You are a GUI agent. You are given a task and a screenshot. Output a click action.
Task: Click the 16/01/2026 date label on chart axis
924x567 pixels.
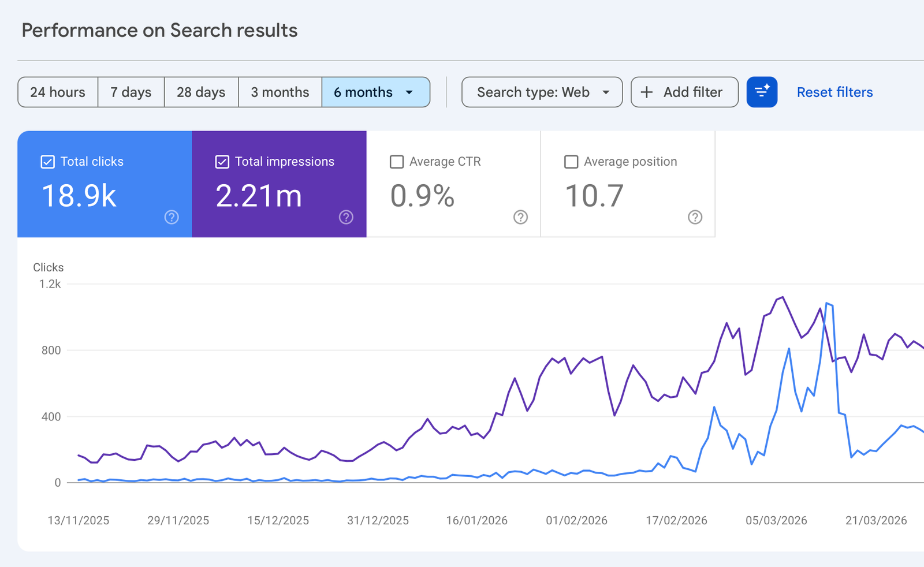click(477, 520)
